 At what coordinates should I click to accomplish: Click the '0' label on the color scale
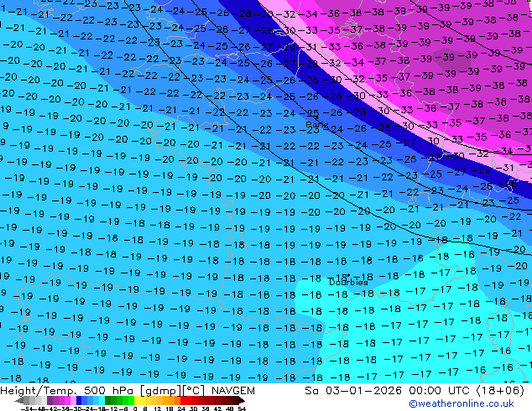[x=135, y=408]
